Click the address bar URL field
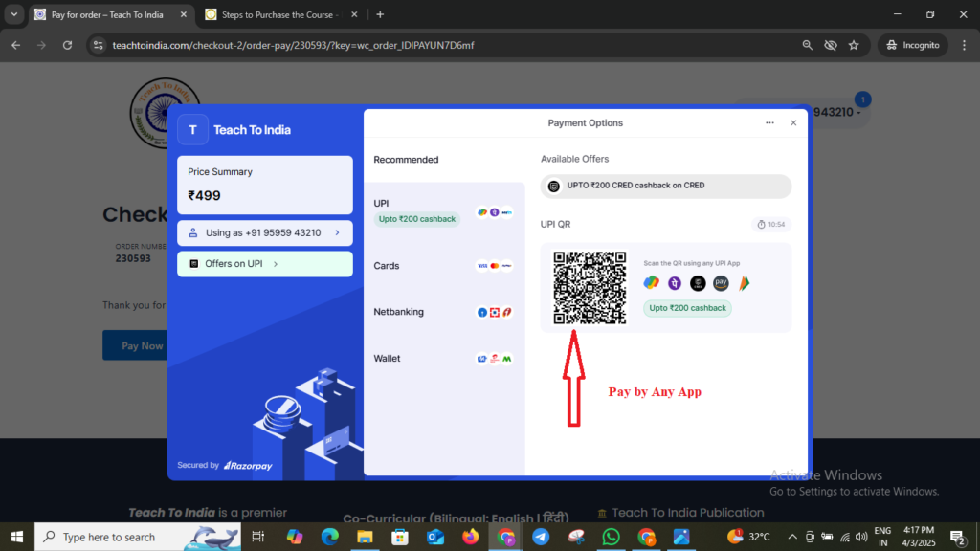 click(x=450, y=45)
